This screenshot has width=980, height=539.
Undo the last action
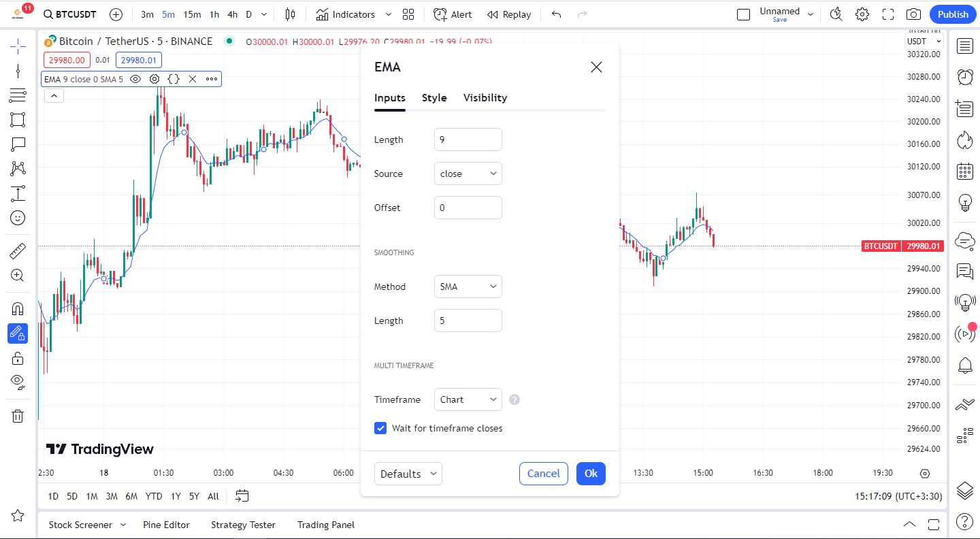pos(557,14)
